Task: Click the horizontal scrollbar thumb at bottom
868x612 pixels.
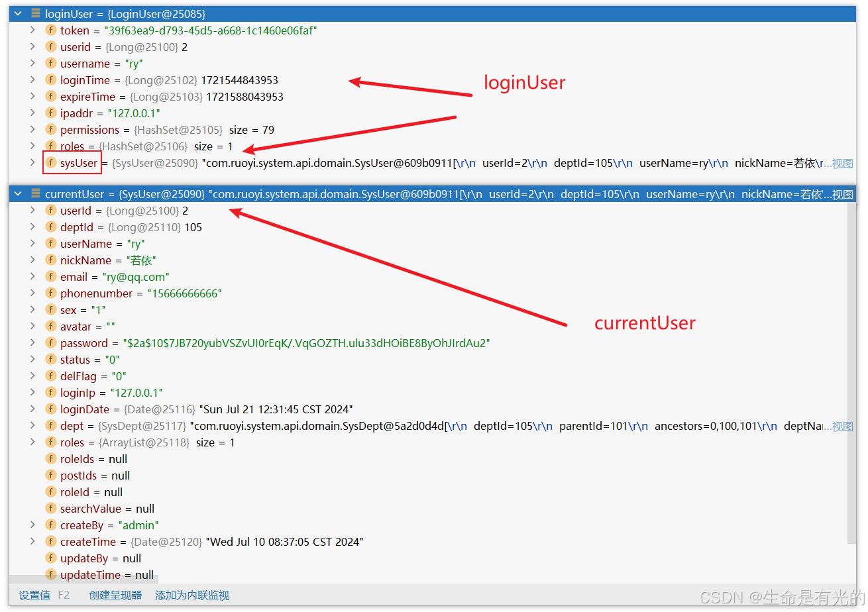Action: click(83, 579)
